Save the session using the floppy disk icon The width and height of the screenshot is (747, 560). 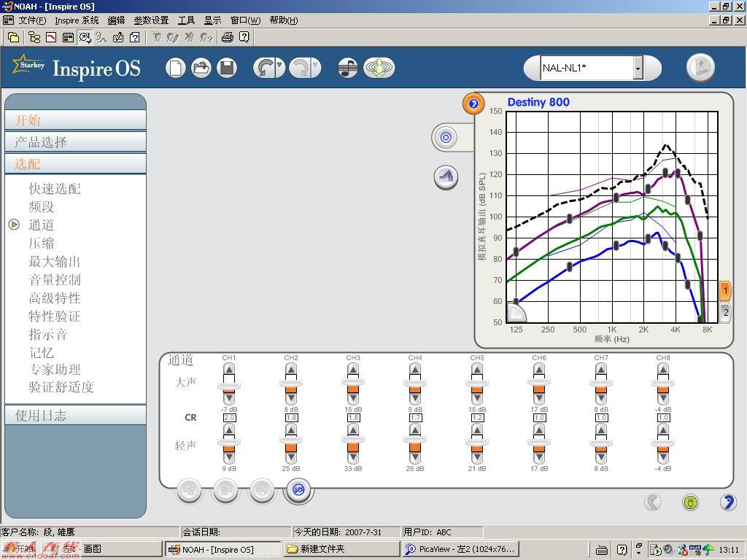(x=227, y=68)
